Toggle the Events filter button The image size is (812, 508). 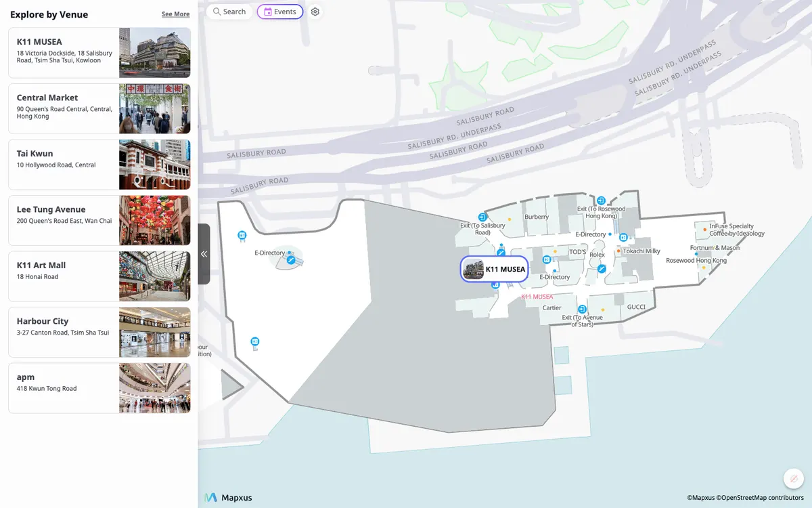pyautogui.click(x=280, y=12)
